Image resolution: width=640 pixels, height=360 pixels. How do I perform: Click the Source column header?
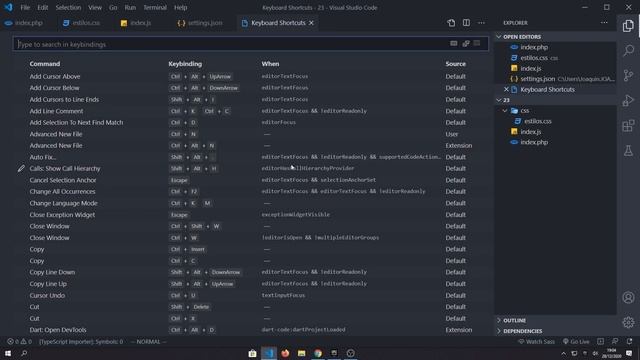[456, 64]
